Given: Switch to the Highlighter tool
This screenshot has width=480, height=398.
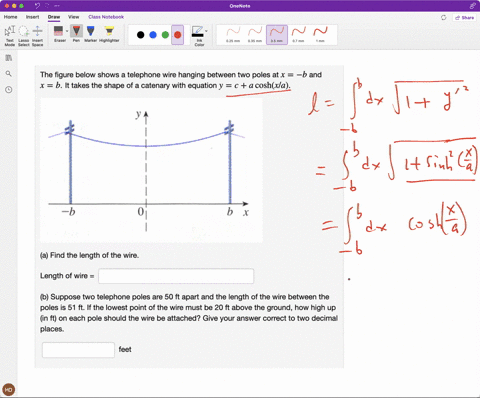Looking at the screenshot, I should pos(109,34).
